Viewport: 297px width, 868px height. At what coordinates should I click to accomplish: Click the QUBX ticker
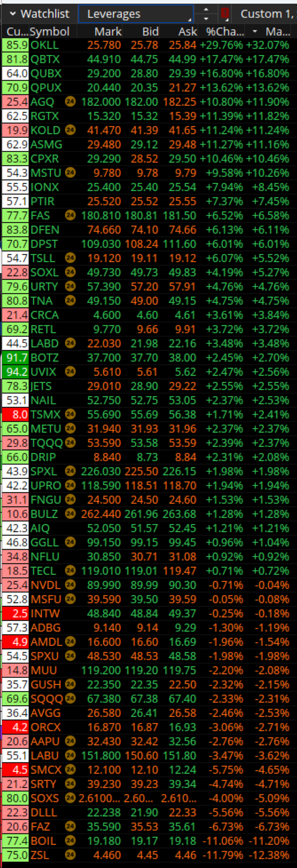point(46,73)
